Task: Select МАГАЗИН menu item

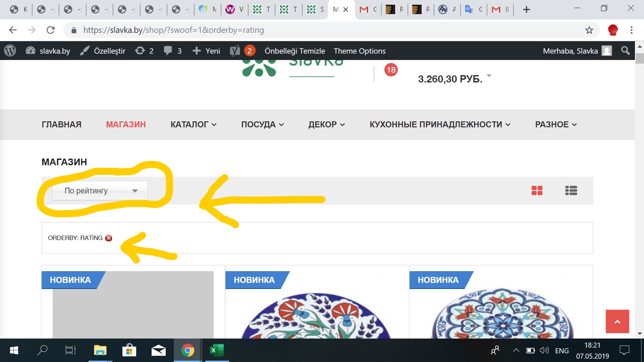Action: tap(126, 124)
